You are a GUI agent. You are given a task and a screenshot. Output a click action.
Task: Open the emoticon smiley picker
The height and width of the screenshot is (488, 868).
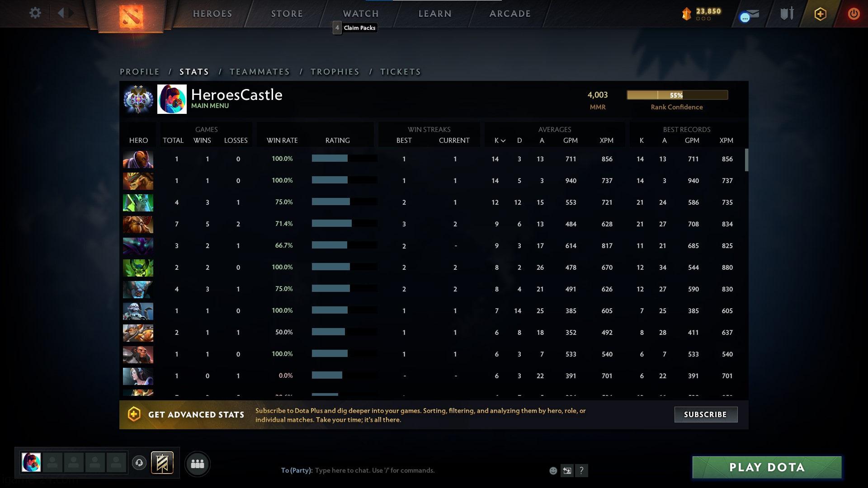553,470
